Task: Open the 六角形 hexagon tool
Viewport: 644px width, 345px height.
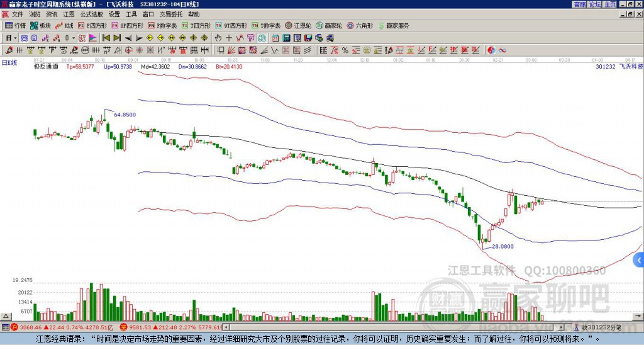Action: 360,25
